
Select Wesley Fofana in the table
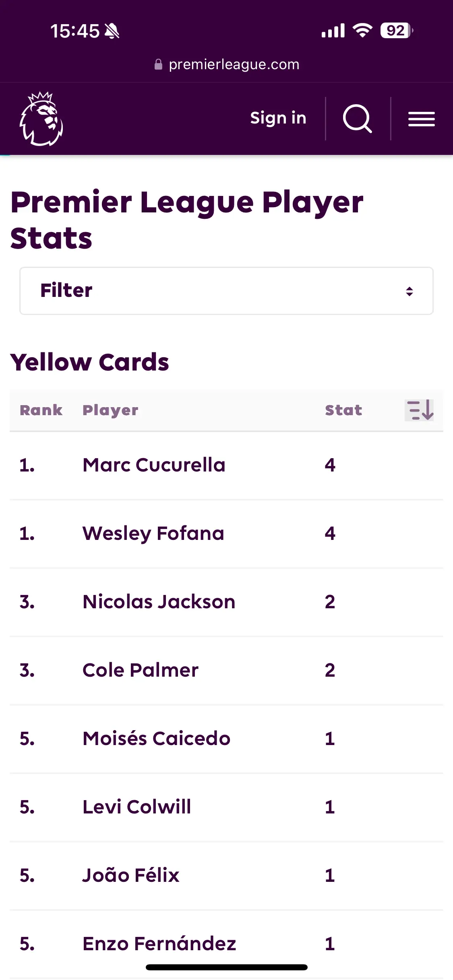pyautogui.click(x=226, y=534)
